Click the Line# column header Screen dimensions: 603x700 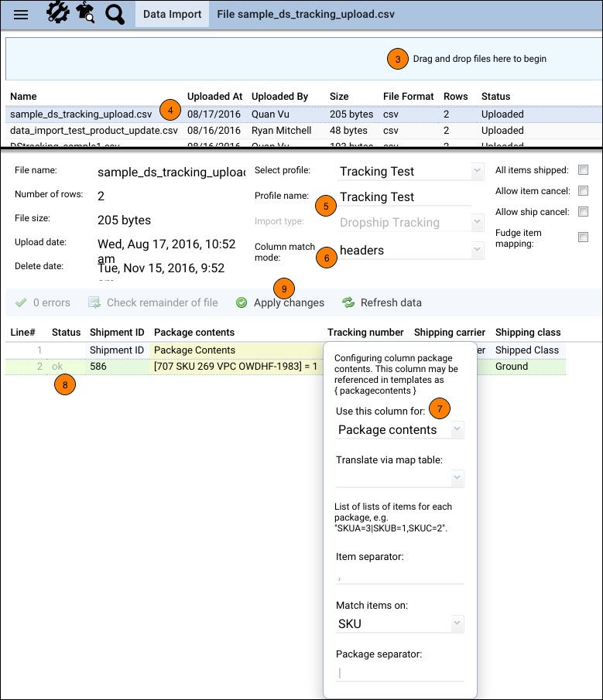(x=22, y=333)
